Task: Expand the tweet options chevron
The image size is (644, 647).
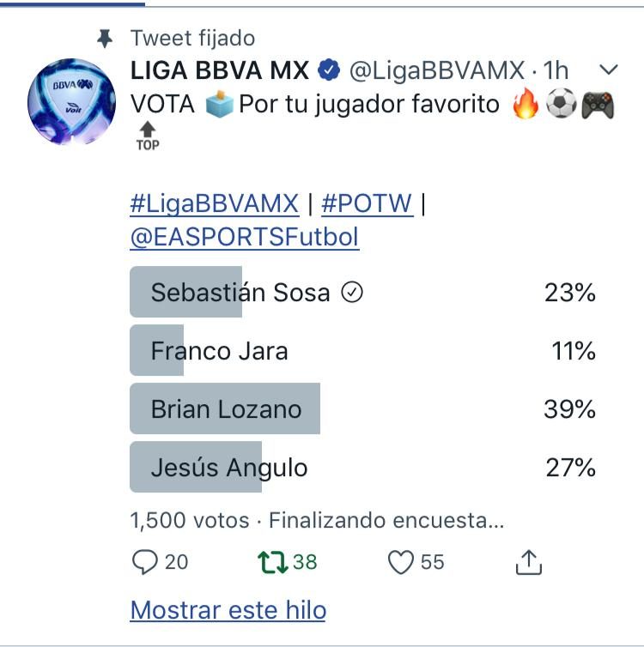Action: (608, 70)
